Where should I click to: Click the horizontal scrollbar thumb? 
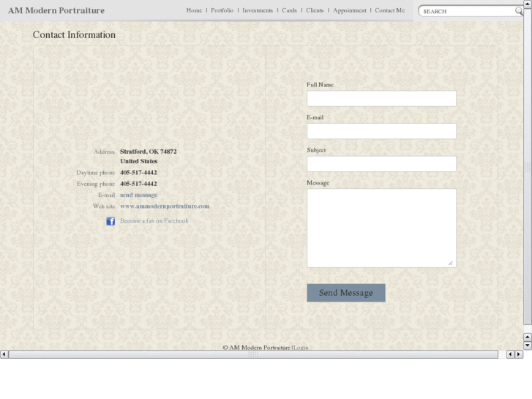coord(253,354)
